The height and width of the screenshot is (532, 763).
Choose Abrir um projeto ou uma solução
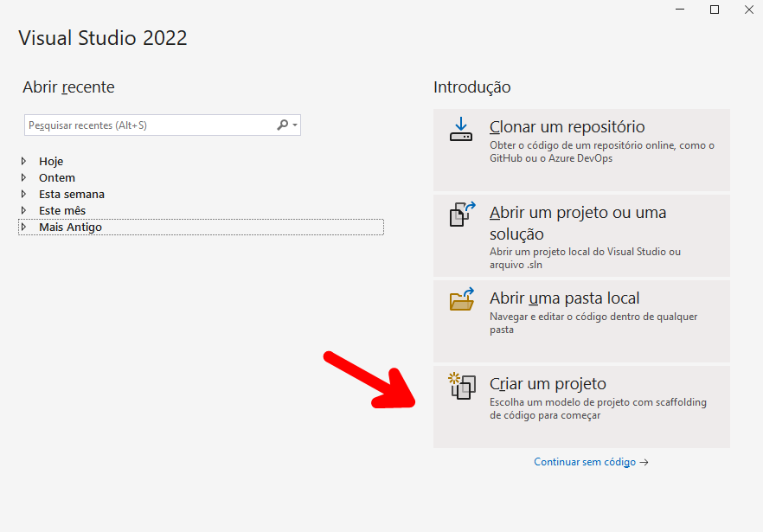click(581, 235)
